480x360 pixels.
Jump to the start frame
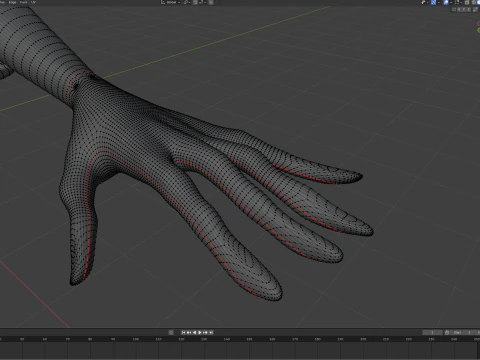coord(183,332)
